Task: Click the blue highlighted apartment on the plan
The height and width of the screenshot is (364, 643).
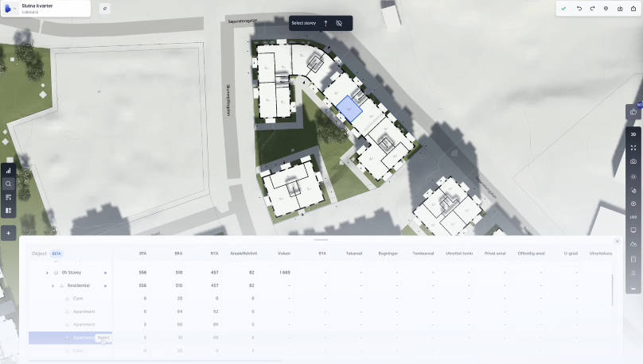Action: pyautogui.click(x=349, y=109)
